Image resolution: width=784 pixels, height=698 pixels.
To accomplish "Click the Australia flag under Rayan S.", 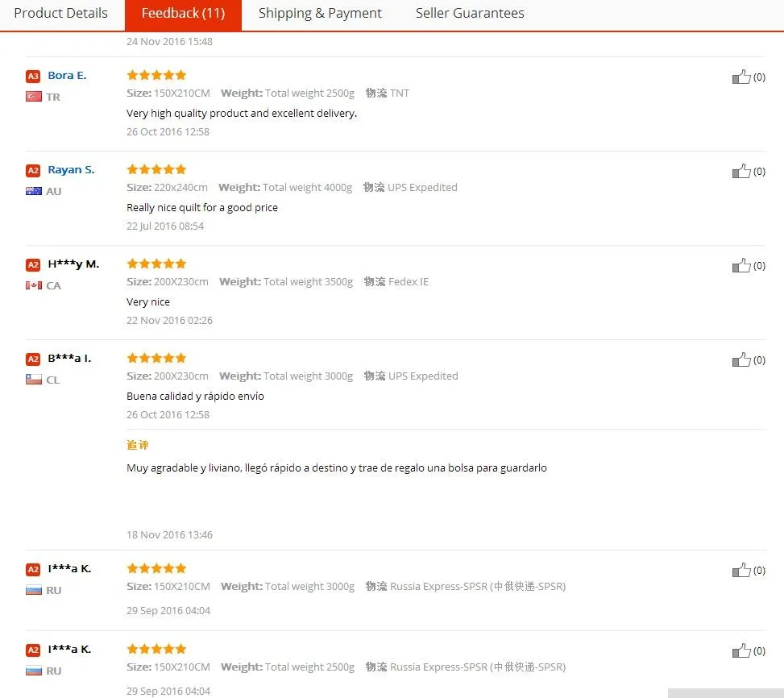I will (x=34, y=191).
